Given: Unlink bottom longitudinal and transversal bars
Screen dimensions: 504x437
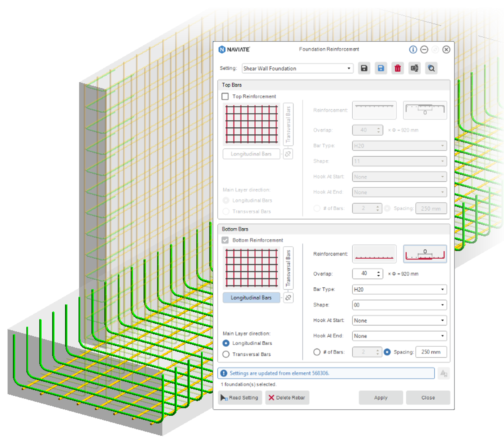Looking at the screenshot, I should point(288,298).
